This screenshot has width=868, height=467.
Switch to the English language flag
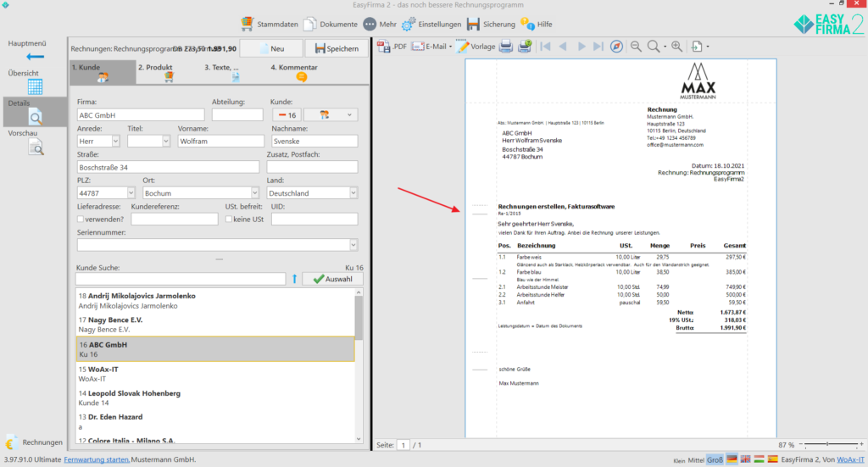pyautogui.click(x=746, y=459)
